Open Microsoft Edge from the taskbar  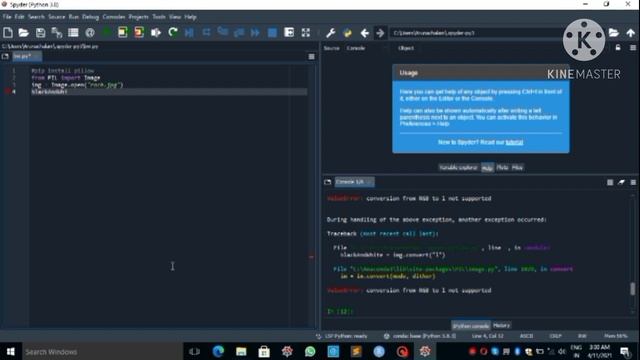click(218, 351)
